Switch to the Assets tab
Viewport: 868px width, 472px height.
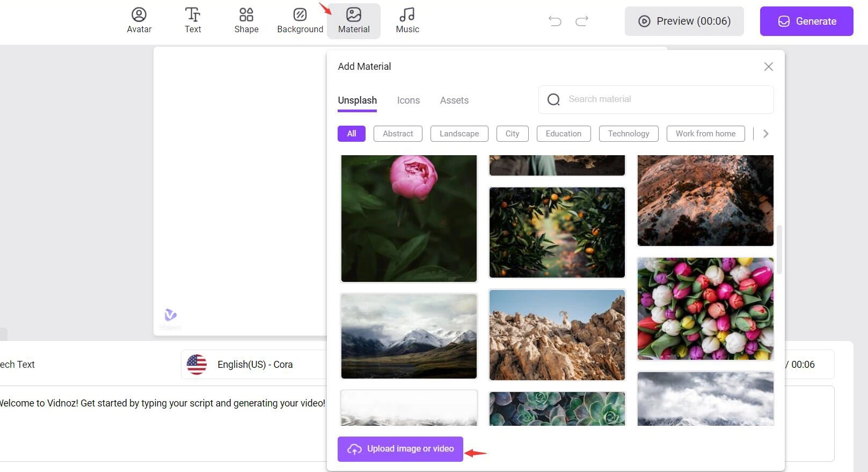point(454,100)
